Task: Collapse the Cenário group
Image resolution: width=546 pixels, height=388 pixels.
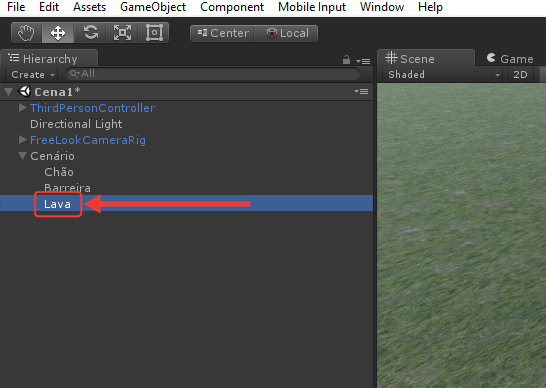Action: tap(23, 156)
